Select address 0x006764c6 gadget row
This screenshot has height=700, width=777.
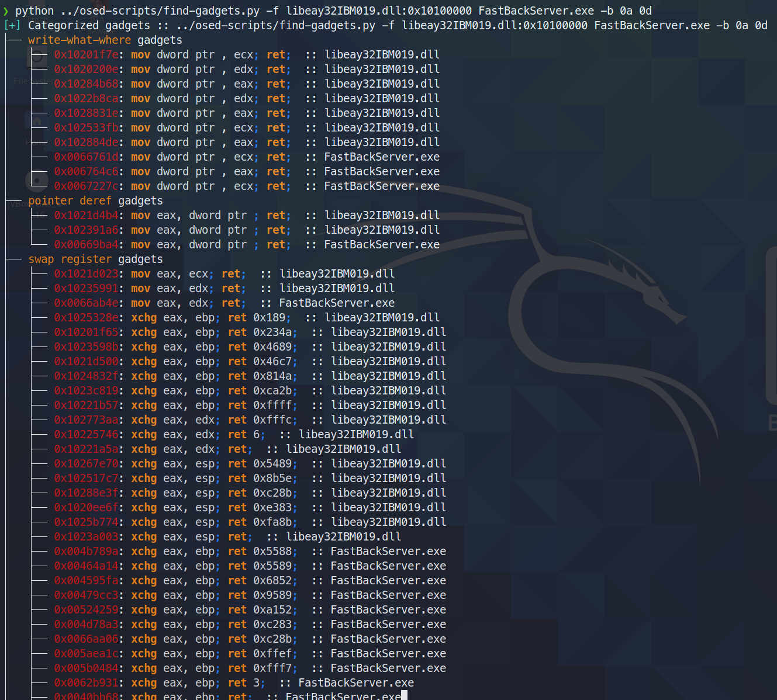[x=247, y=172]
